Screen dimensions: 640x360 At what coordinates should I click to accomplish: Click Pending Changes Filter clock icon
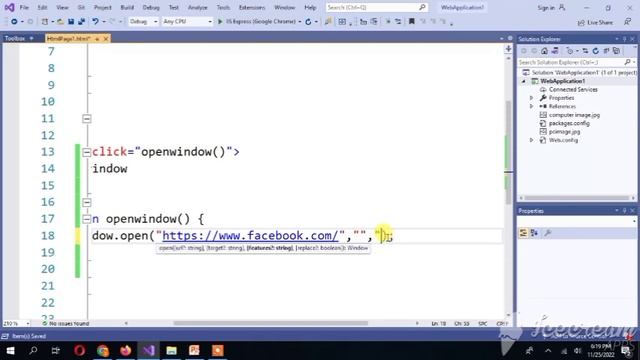(570, 51)
